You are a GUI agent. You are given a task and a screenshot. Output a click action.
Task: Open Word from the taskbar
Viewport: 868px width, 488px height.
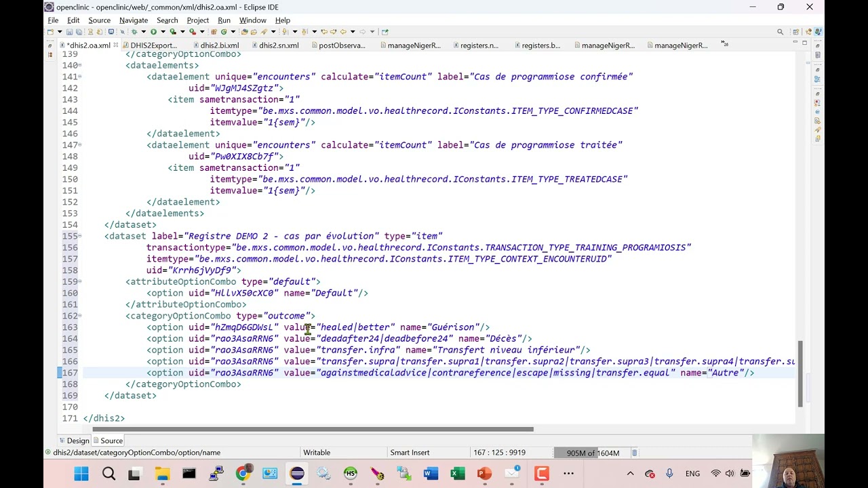(431, 473)
